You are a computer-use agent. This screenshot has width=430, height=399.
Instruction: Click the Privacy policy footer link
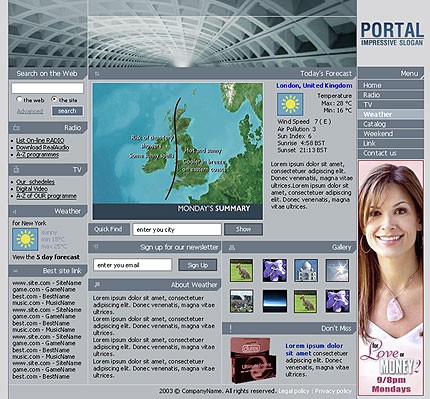[333, 391]
